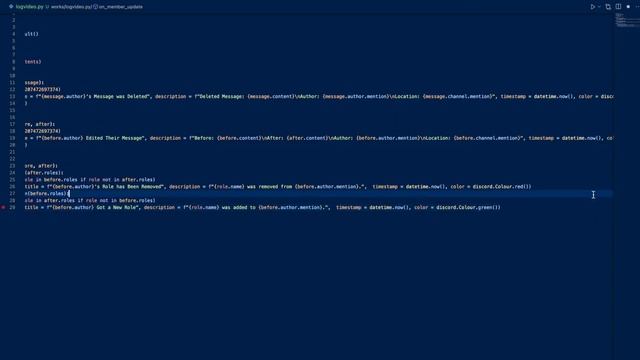Click "in after.roles if role not in before.roles" on line 28
Viewport: 640px width, 360px height.
pyautogui.click(x=95, y=200)
